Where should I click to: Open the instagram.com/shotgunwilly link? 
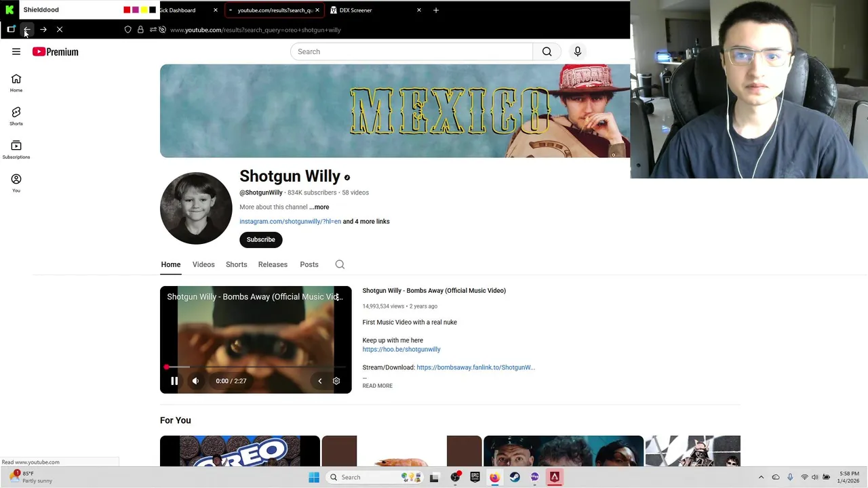point(290,222)
